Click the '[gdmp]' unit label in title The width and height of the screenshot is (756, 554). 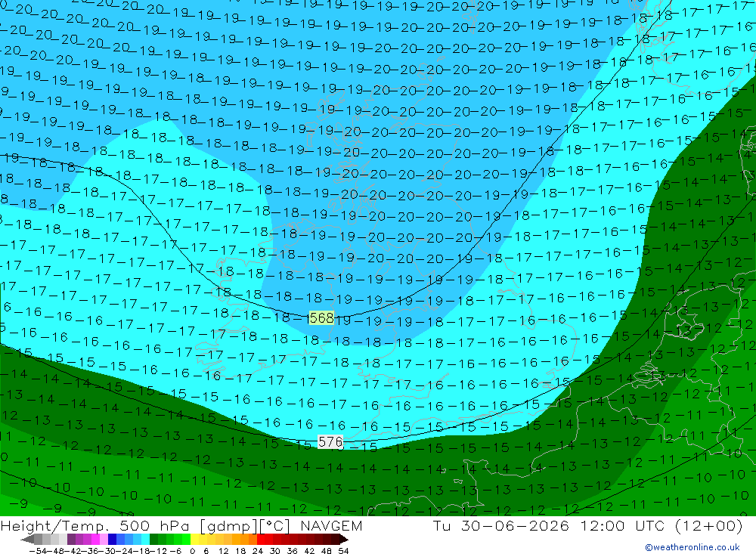[230, 525]
